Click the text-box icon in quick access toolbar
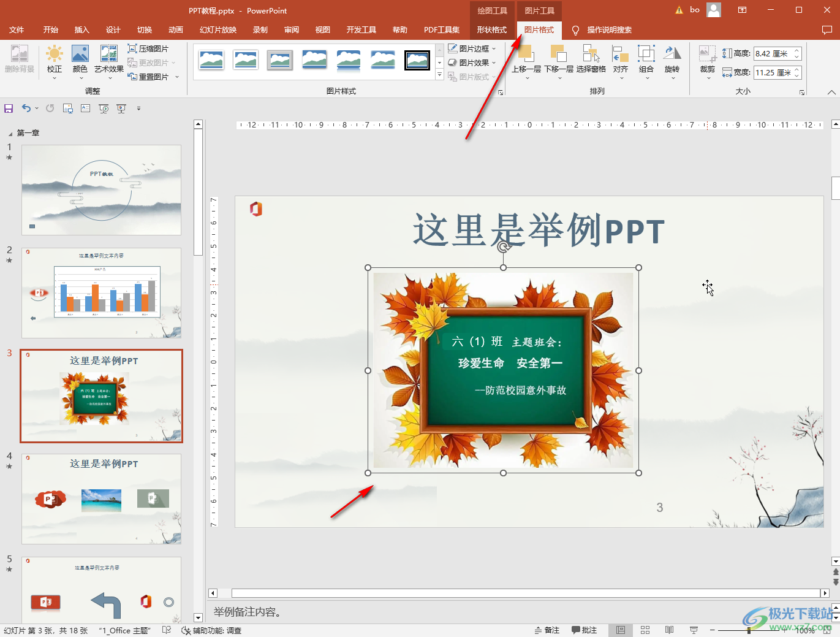Image resolution: width=840 pixels, height=637 pixels. point(85,109)
